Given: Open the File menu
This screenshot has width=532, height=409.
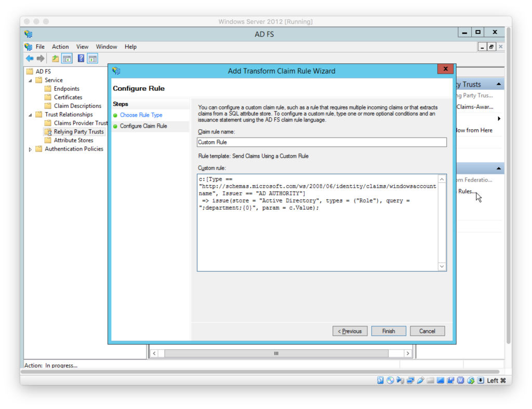Looking at the screenshot, I should (x=40, y=47).
